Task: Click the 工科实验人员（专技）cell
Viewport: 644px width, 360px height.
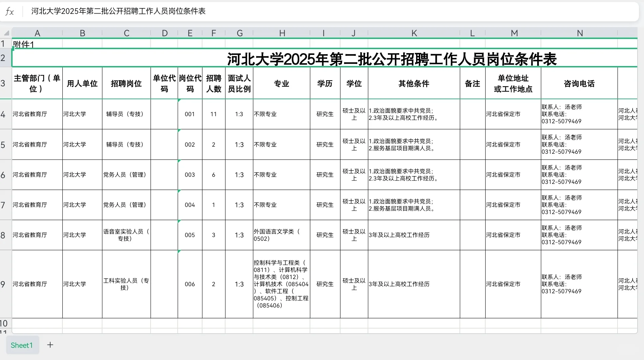Action: click(x=126, y=284)
